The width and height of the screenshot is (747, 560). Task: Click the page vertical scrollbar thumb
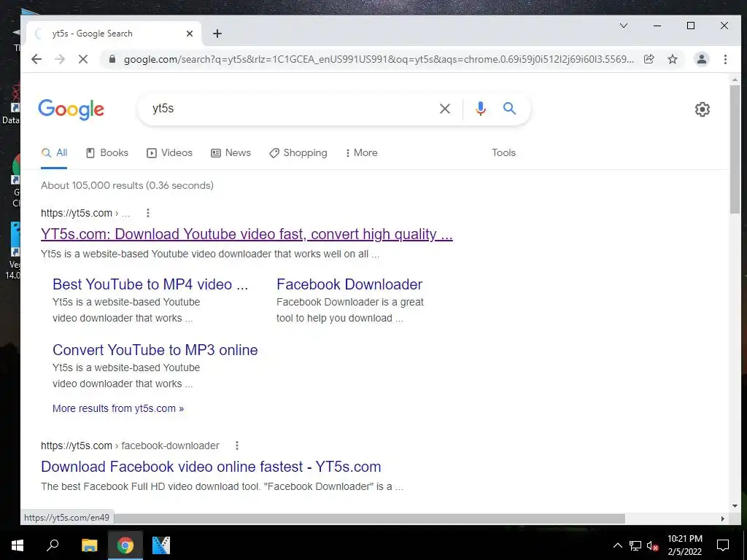pos(735,149)
